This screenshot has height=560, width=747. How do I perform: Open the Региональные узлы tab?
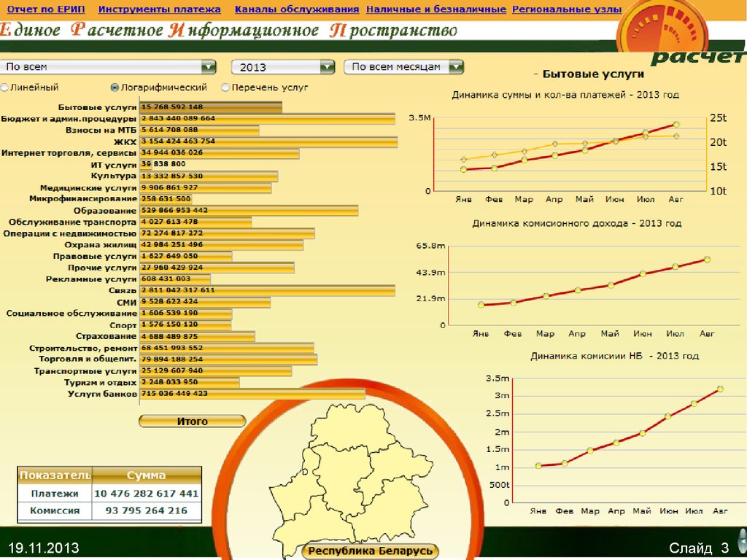pyautogui.click(x=567, y=9)
